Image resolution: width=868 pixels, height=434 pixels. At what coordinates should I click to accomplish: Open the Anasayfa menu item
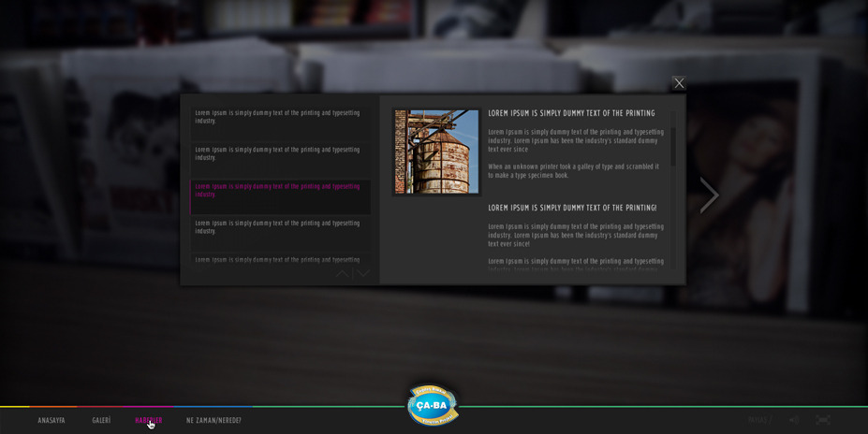51,421
